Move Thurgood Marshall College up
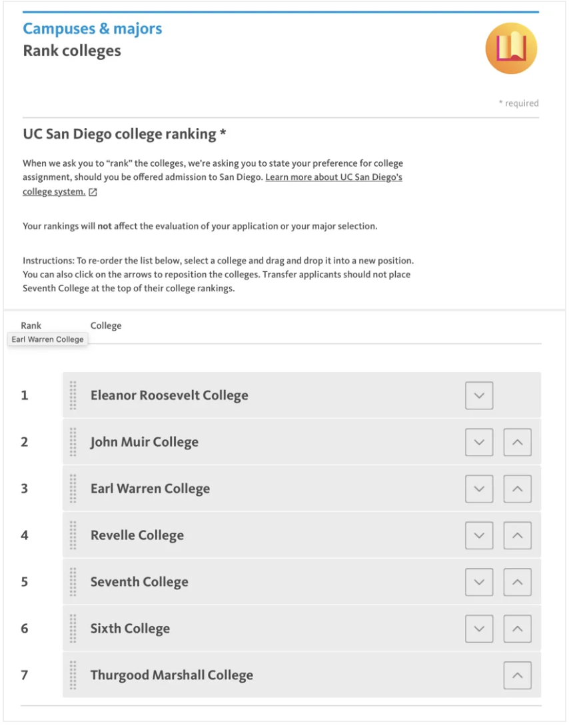Screen dimensions: 569x728 point(518,675)
